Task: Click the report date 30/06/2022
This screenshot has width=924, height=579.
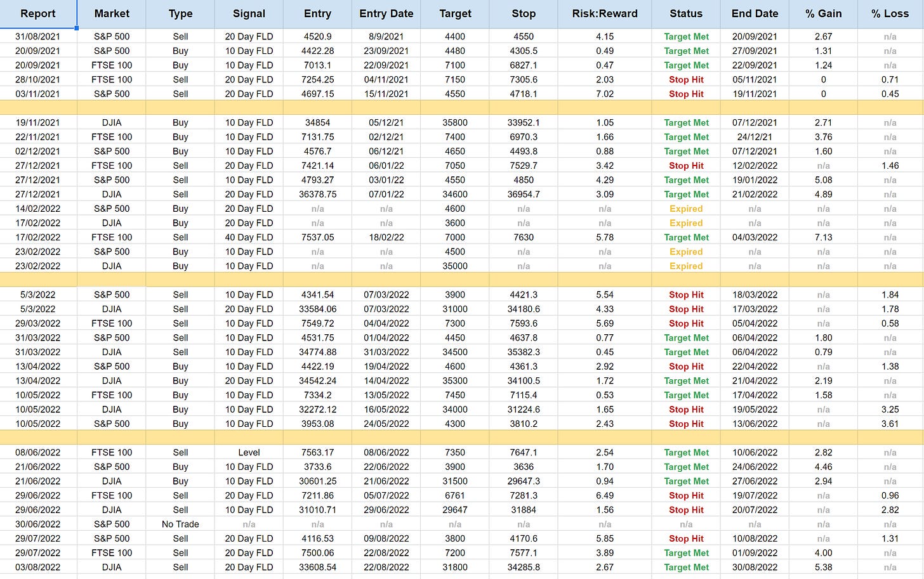Action: tap(38, 524)
